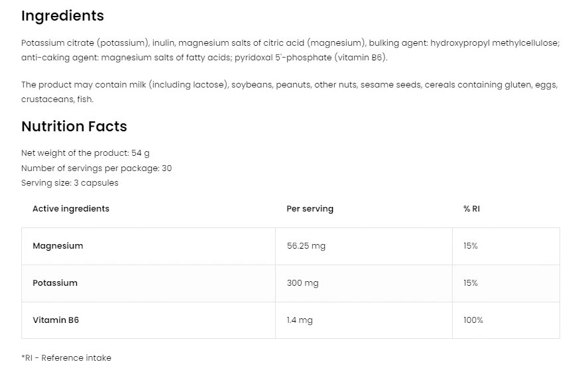The height and width of the screenshot is (374, 588).
Task: Click the allergen warning paragraph about milk
Action: 289,92
